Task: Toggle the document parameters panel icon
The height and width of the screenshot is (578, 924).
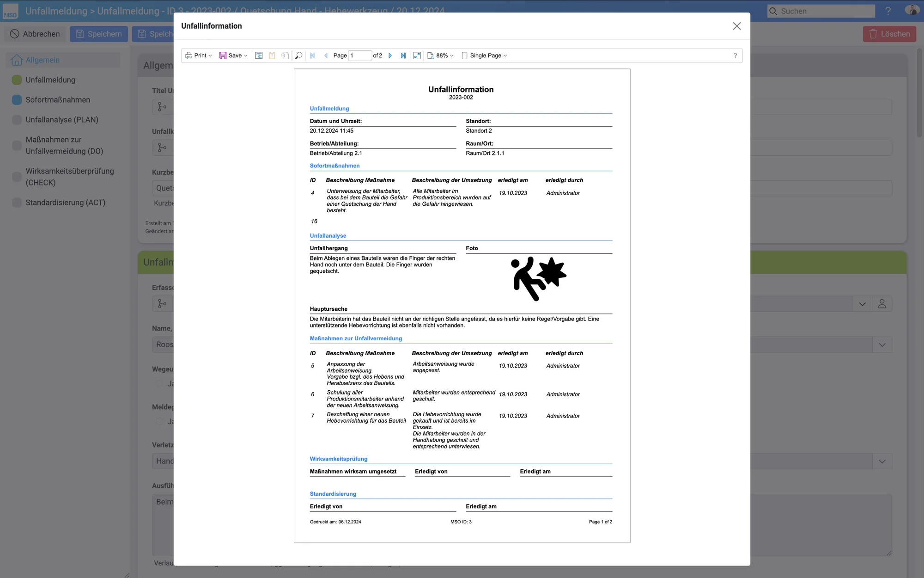Action: pyautogui.click(x=259, y=55)
